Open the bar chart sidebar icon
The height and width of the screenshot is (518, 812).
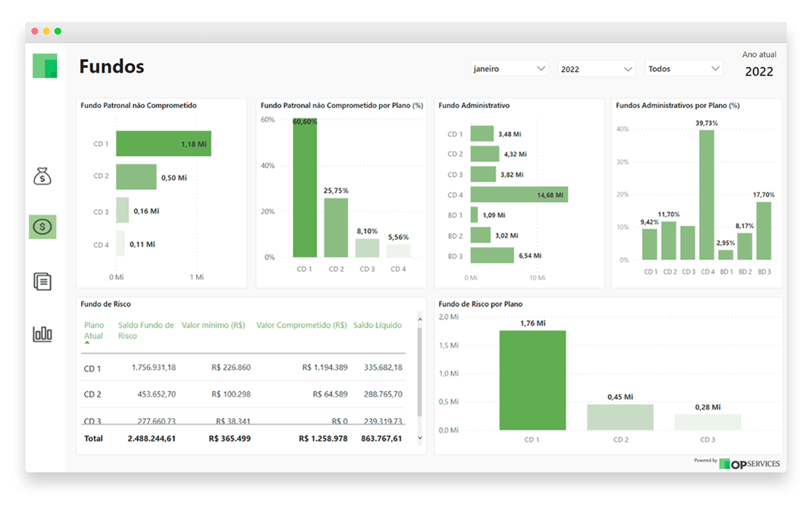click(x=42, y=334)
